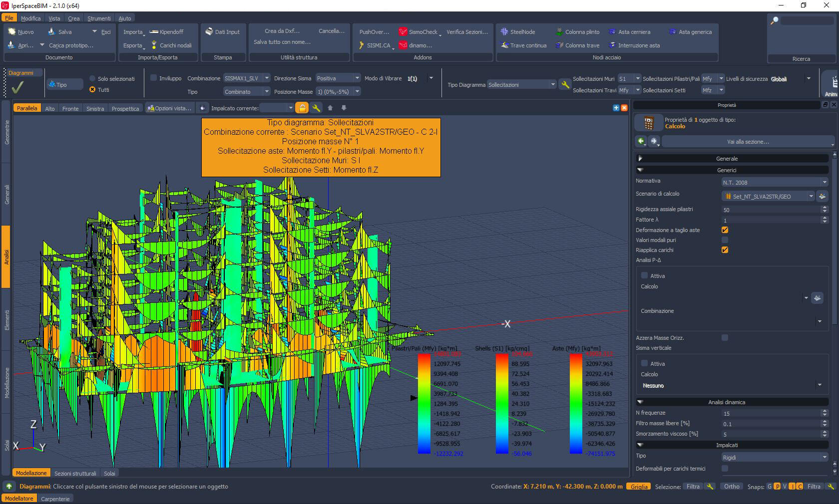
Task: Click the SismoCheck addon icon
Action: pyautogui.click(x=403, y=32)
